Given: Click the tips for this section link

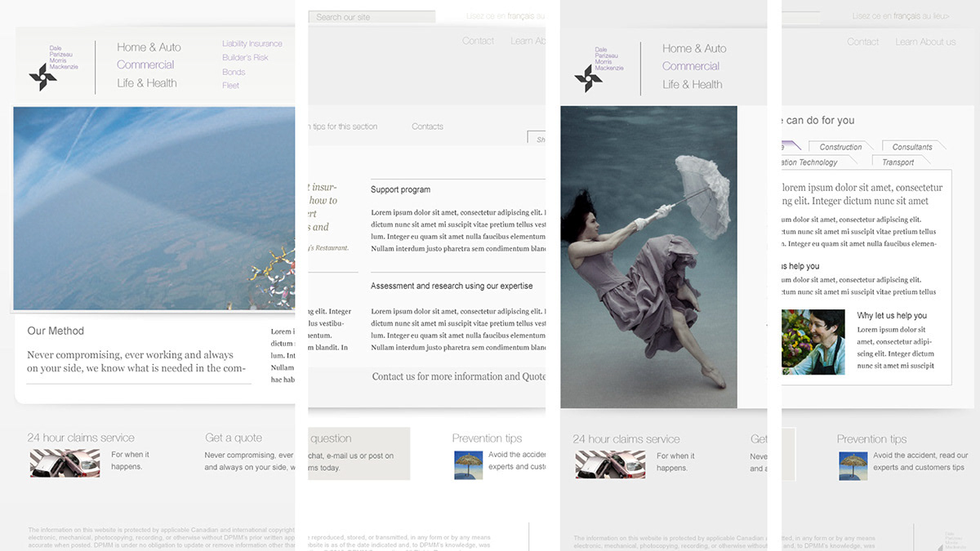Looking at the screenshot, I should coord(342,127).
